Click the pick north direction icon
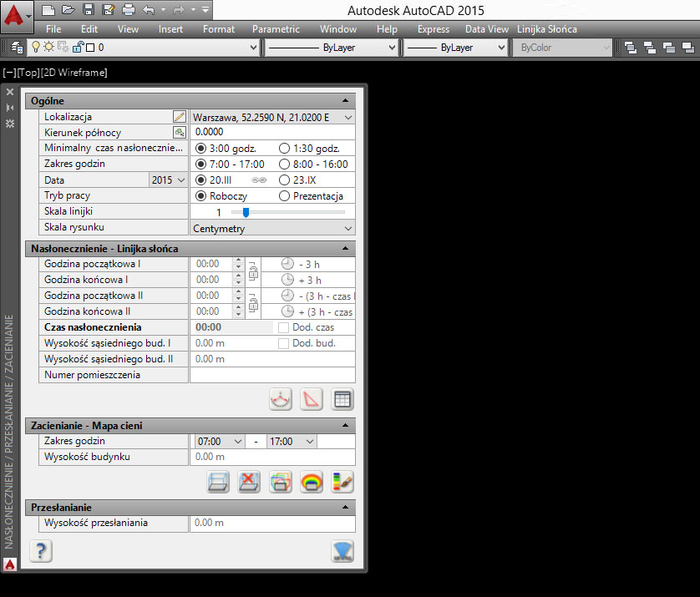The height and width of the screenshot is (597, 700). tap(179, 132)
